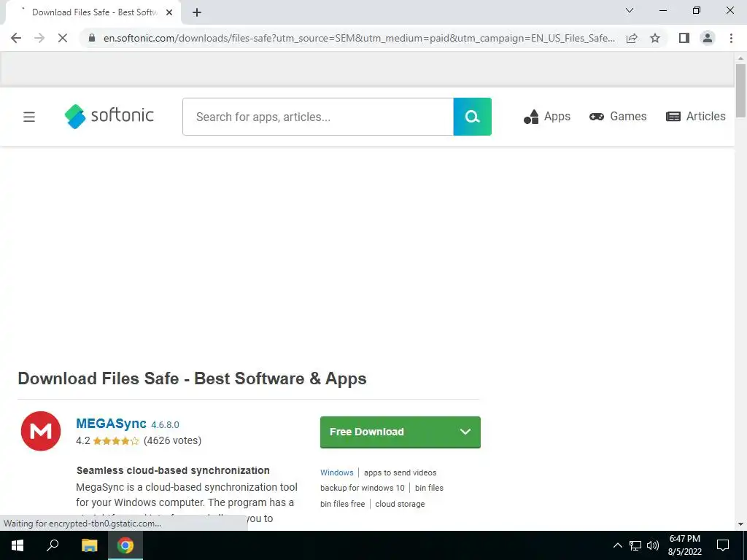Open the network tray icon
The image size is (747, 560).
tap(635, 545)
